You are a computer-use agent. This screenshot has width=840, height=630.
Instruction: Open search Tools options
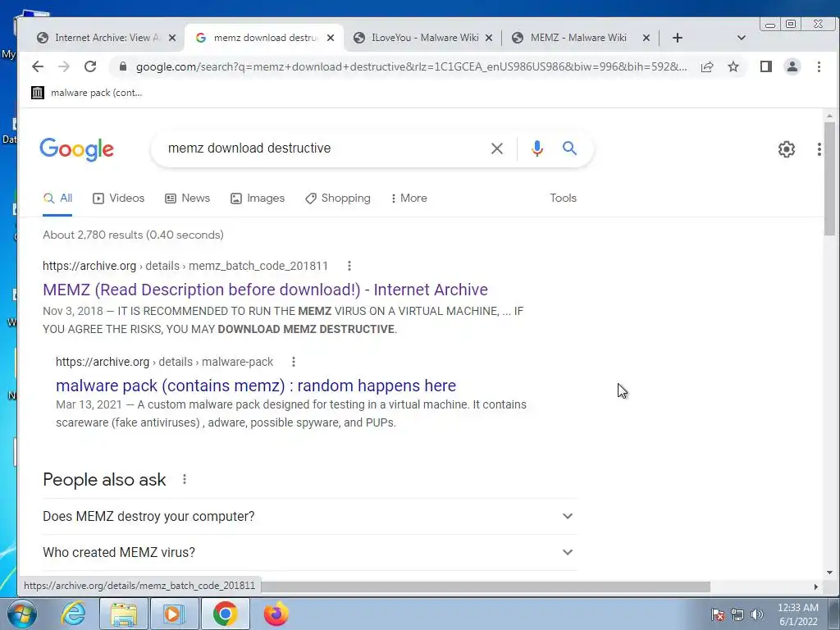pyautogui.click(x=563, y=199)
